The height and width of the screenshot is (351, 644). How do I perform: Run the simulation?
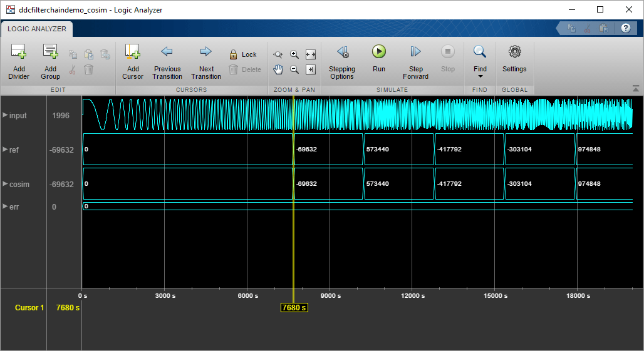[x=379, y=58]
